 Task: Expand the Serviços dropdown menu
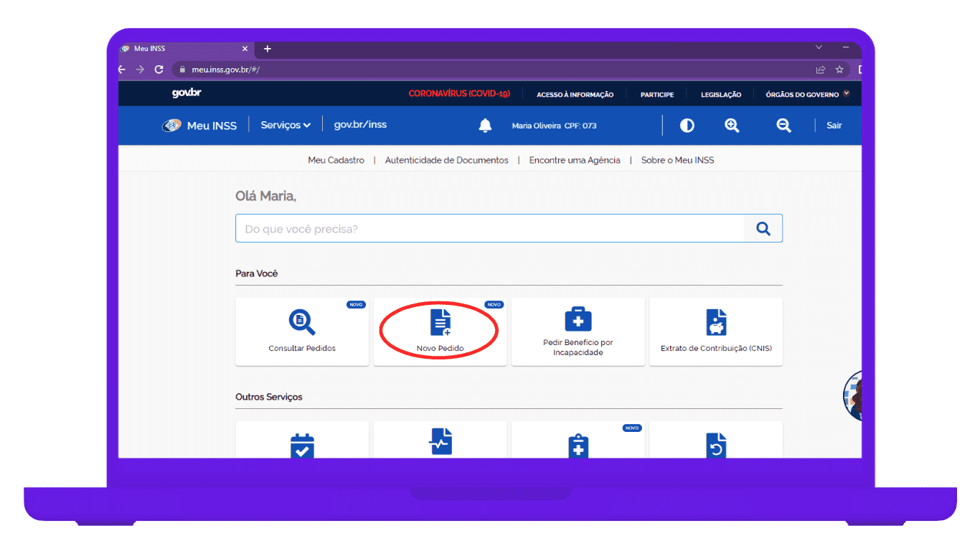pos(286,125)
